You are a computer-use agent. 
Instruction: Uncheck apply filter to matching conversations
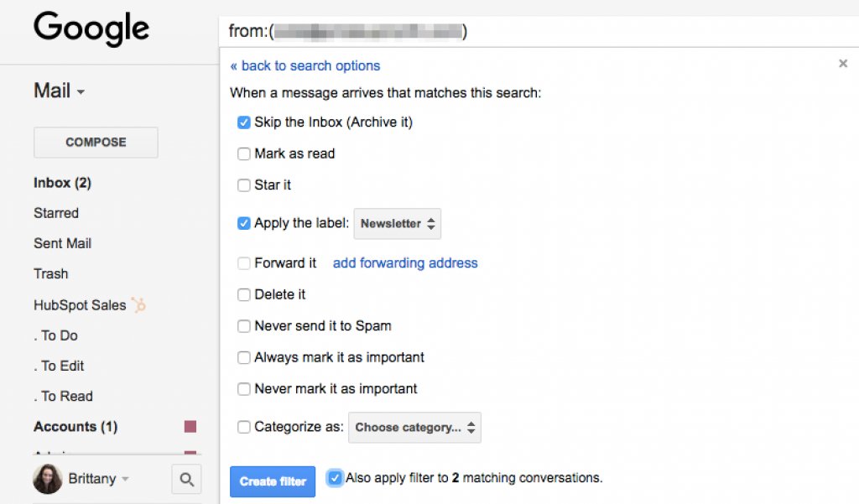pyautogui.click(x=335, y=477)
